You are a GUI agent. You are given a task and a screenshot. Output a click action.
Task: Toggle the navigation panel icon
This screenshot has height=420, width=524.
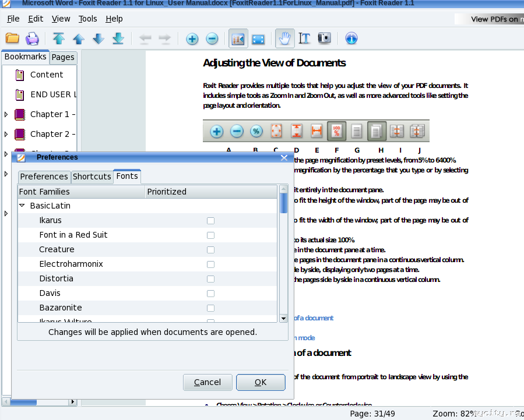pos(238,38)
